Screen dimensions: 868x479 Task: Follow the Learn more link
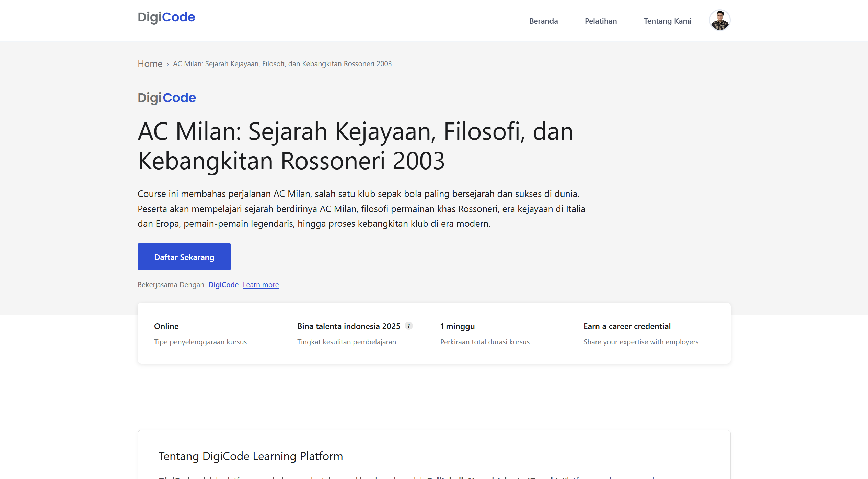[x=261, y=284]
